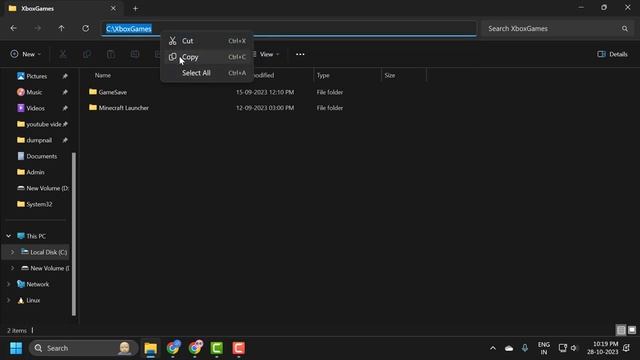Open the Admin folder in sidebar
This screenshot has width=640, height=360.
click(x=36, y=172)
